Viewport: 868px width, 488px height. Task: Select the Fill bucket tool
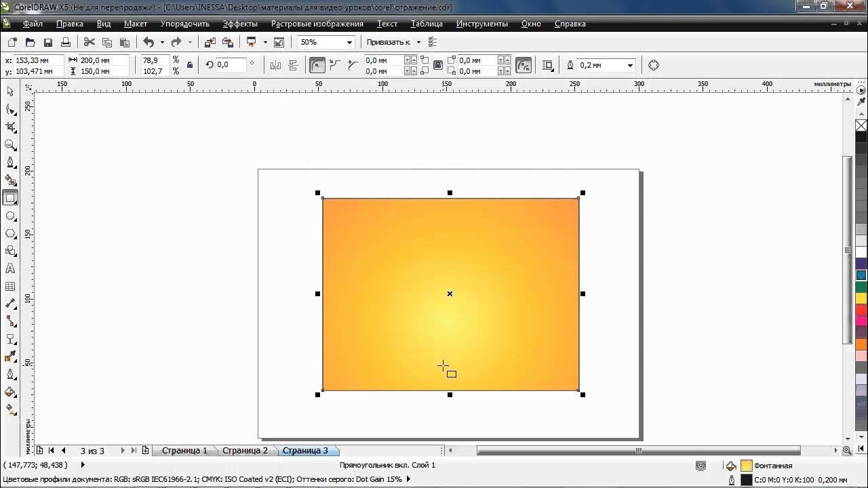[x=10, y=392]
